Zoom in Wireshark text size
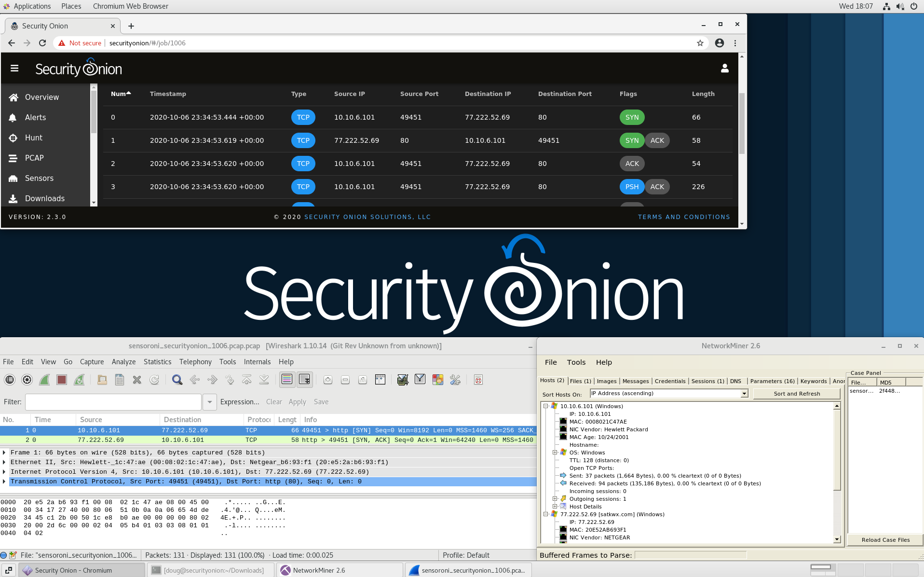 (328, 380)
